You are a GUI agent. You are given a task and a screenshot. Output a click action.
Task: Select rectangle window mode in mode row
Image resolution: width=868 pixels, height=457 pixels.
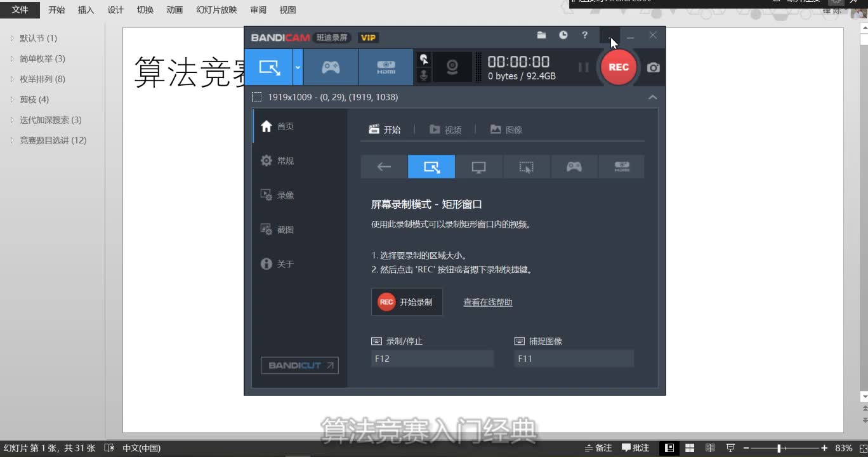coord(431,167)
